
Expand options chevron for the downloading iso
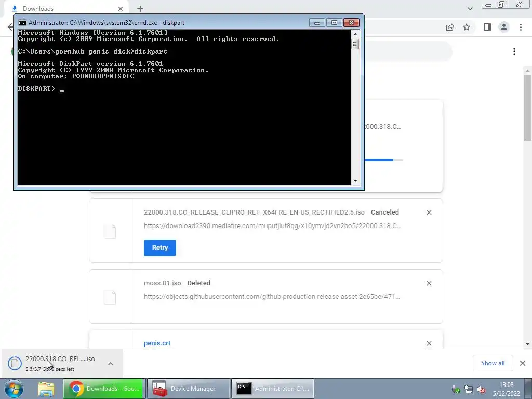[x=111, y=364]
